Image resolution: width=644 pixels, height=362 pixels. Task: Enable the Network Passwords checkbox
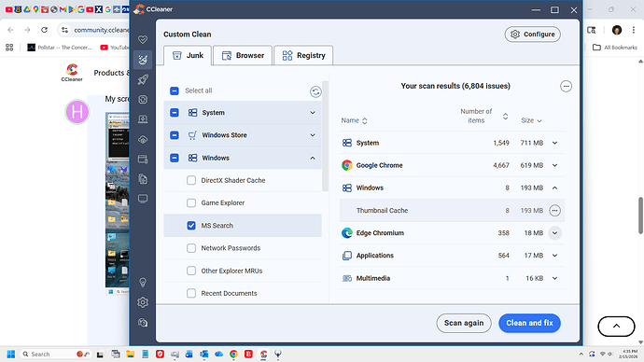point(191,248)
